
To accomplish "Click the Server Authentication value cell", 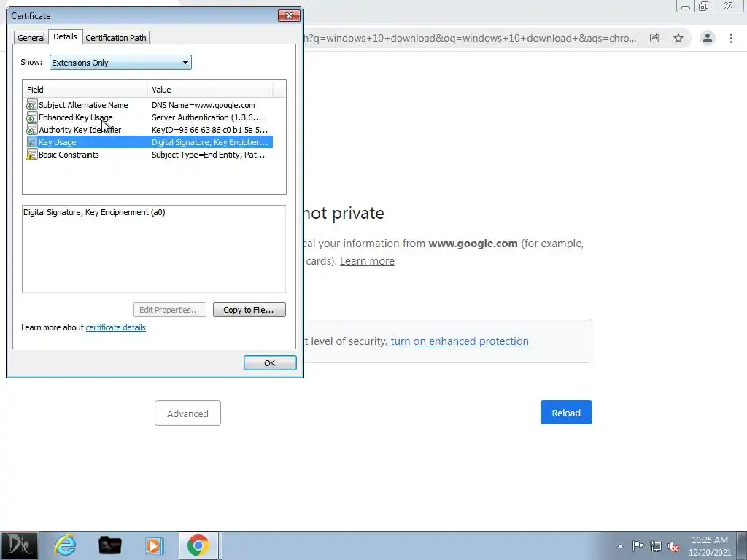I will (208, 117).
